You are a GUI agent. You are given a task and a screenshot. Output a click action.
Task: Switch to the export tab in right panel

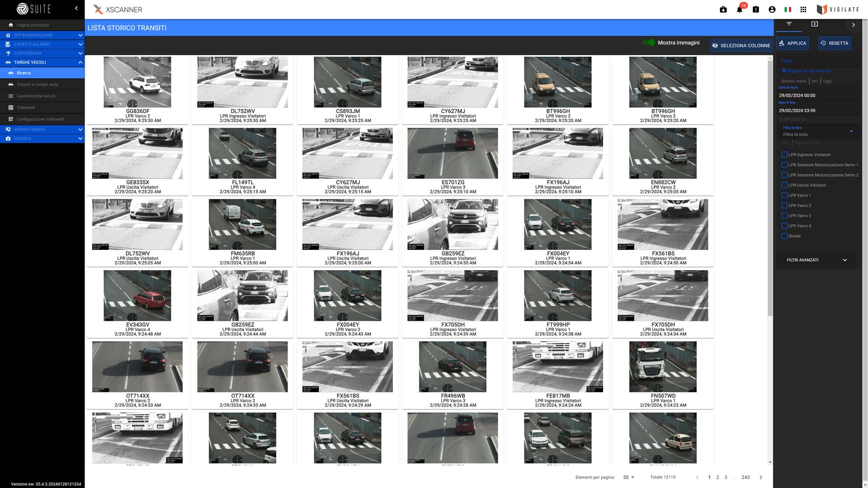pyautogui.click(x=814, y=24)
